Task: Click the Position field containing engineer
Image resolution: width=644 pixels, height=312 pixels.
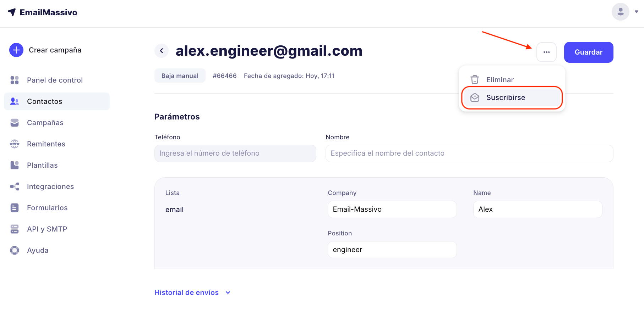Action: click(392, 250)
